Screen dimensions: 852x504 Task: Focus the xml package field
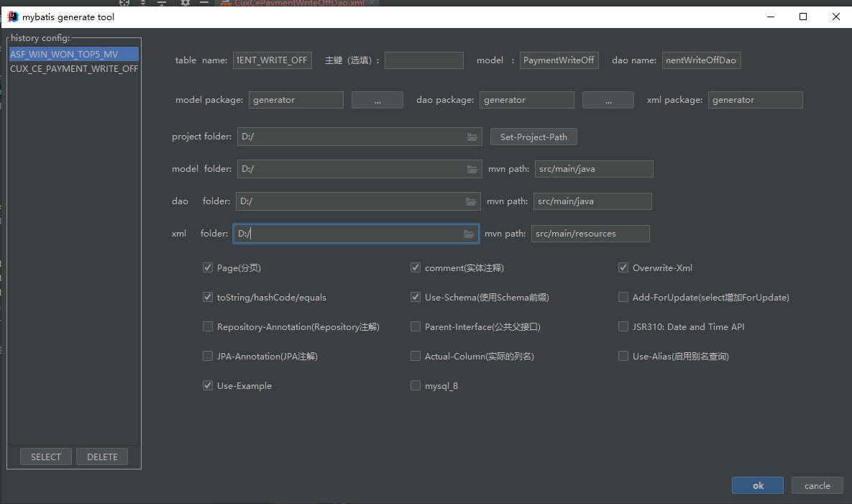point(755,100)
